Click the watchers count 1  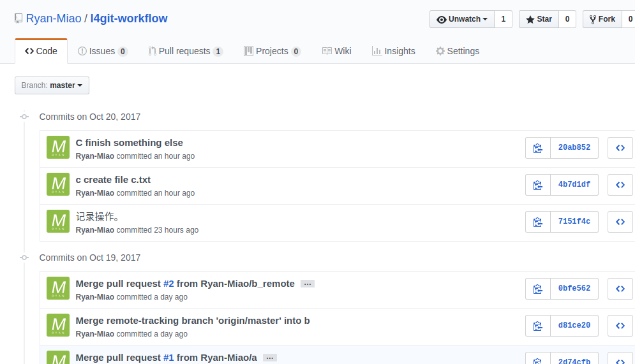(x=504, y=19)
